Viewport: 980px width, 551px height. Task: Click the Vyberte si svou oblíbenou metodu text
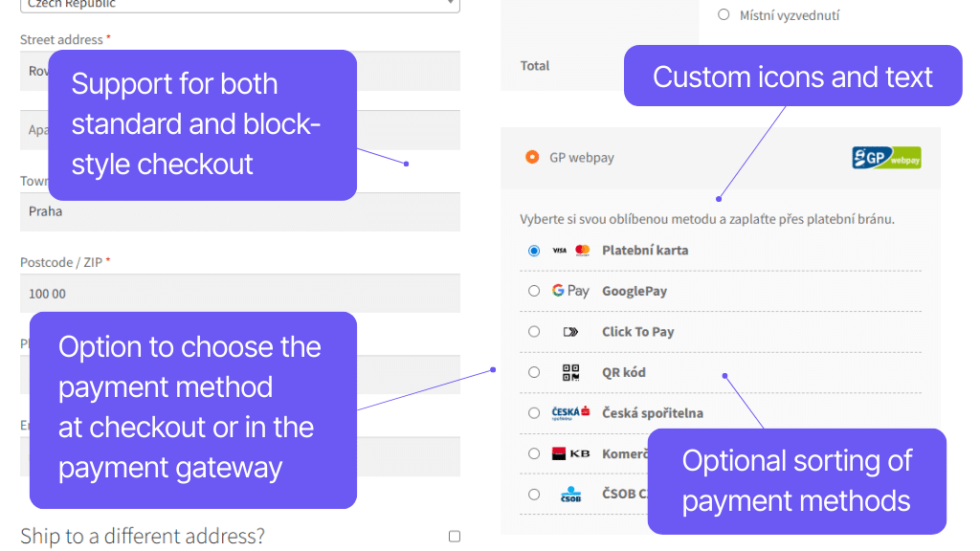click(707, 219)
